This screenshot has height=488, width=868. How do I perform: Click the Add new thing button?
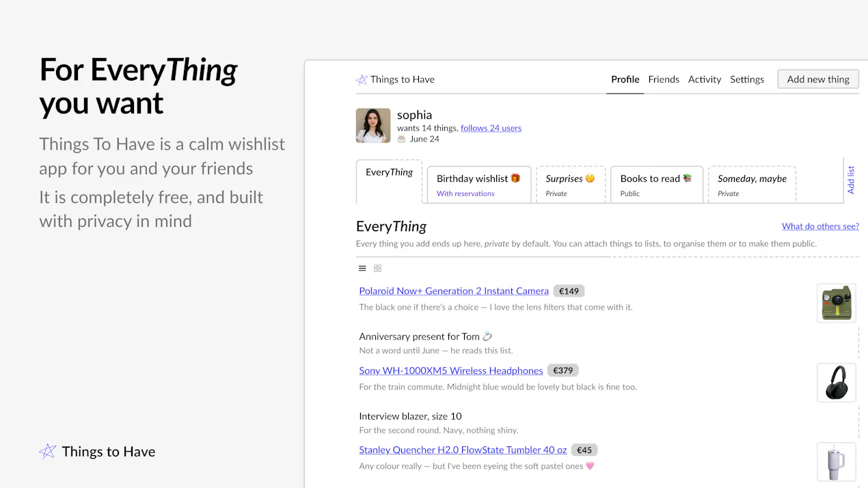(x=818, y=79)
